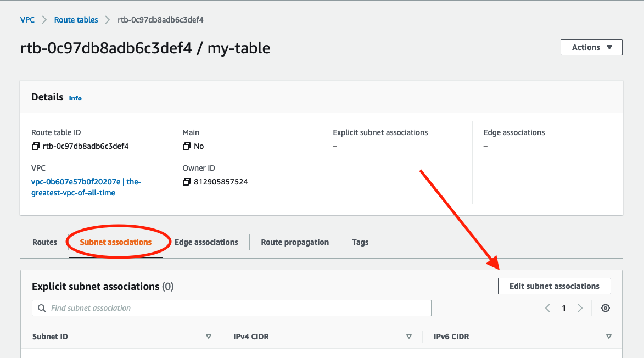
Task: Navigate to Route tables breadcrumb
Action: [x=76, y=20]
